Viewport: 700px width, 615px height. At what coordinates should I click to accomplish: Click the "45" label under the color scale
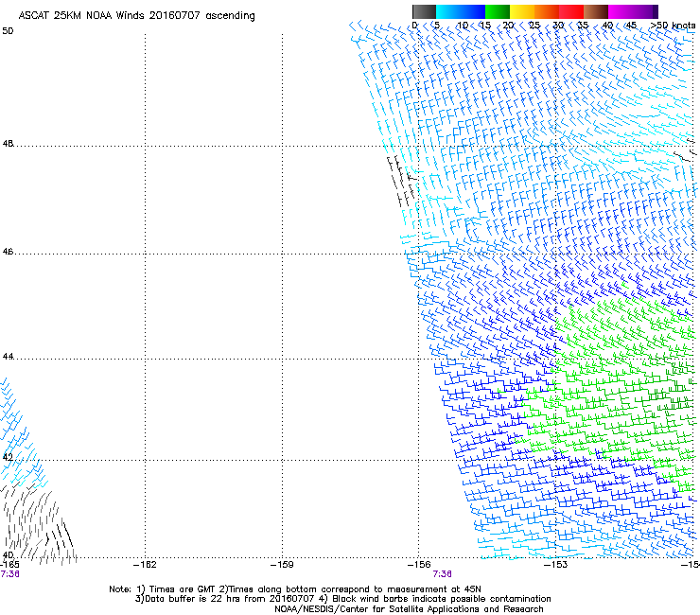(x=631, y=26)
